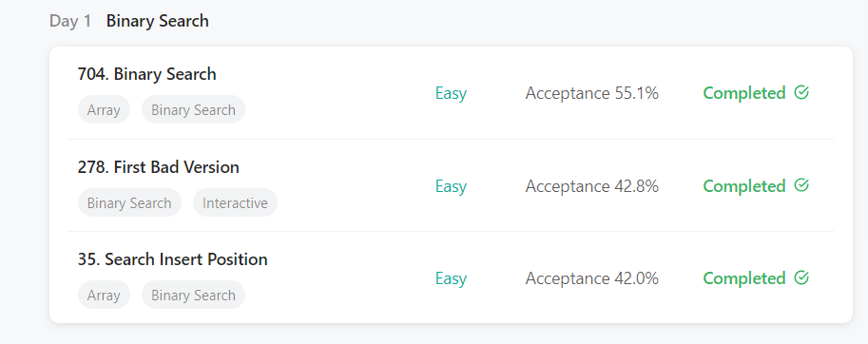The width and height of the screenshot is (868, 344).
Task: Click the Day 1 Binary Search heading
Action: (129, 21)
